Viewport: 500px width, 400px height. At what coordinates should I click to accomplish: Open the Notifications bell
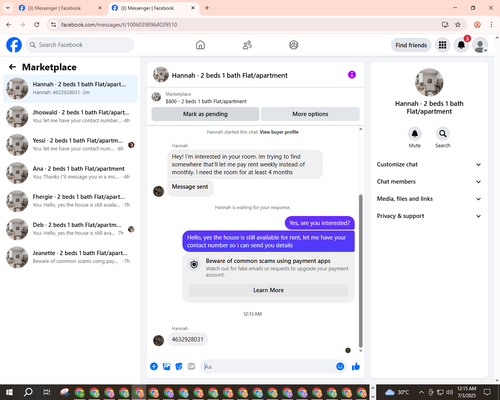461,45
